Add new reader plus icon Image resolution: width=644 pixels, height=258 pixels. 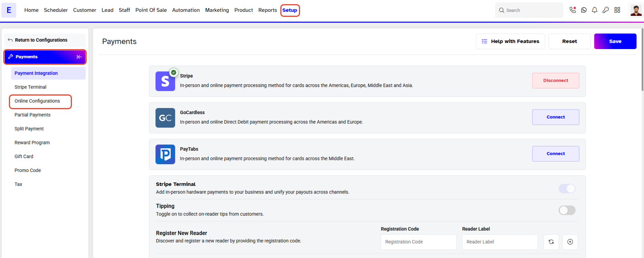tap(570, 242)
